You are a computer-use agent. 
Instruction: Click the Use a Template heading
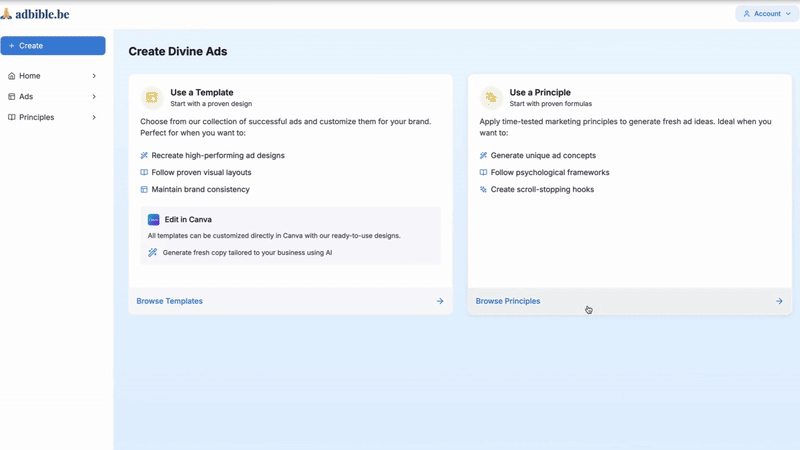coord(202,92)
